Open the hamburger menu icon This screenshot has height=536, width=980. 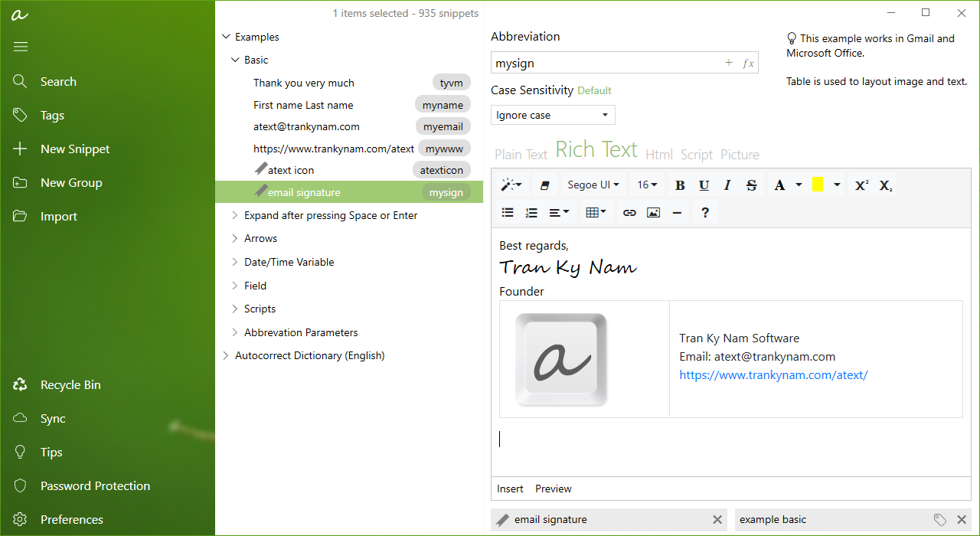tap(21, 47)
